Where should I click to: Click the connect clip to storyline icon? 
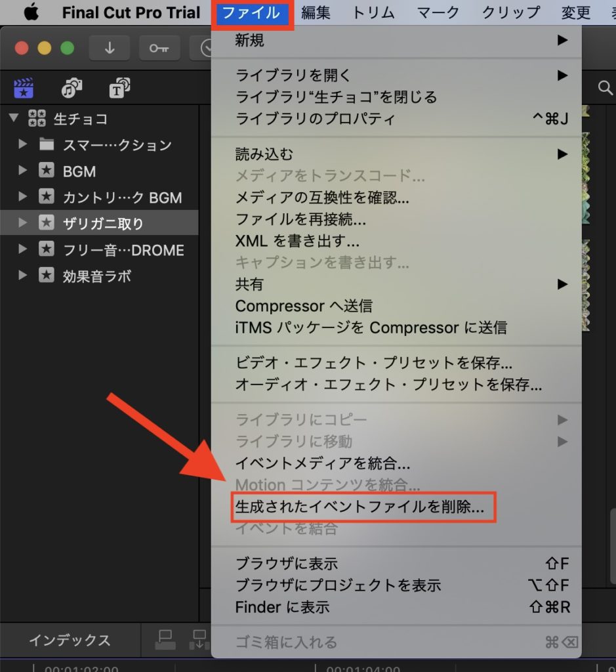tap(165, 640)
